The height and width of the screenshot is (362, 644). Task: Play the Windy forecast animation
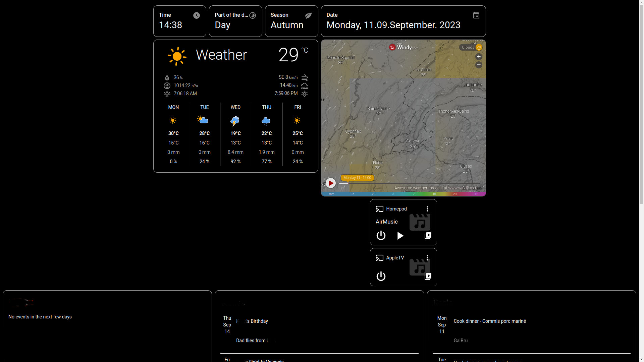click(x=331, y=183)
